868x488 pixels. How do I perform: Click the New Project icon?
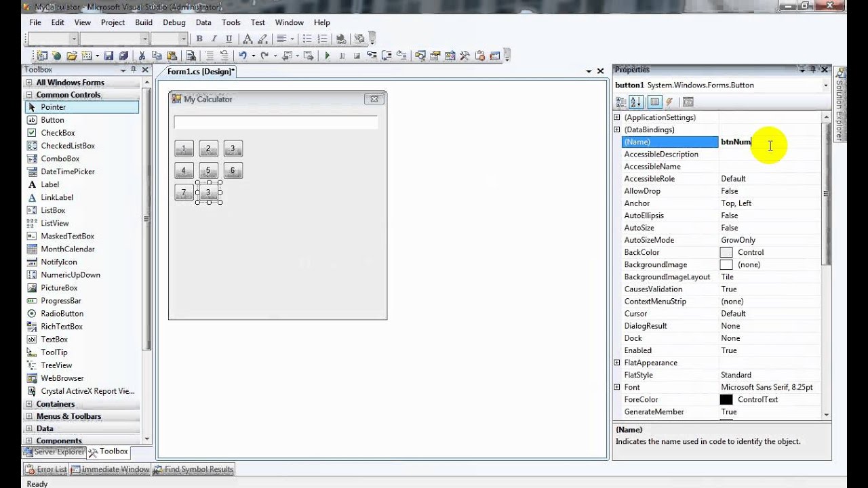pyautogui.click(x=42, y=56)
